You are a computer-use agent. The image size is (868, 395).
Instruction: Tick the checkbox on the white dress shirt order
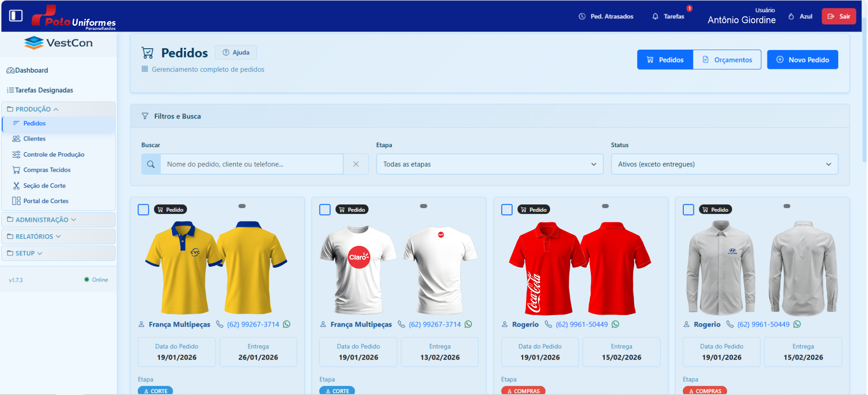tap(688, 210)
